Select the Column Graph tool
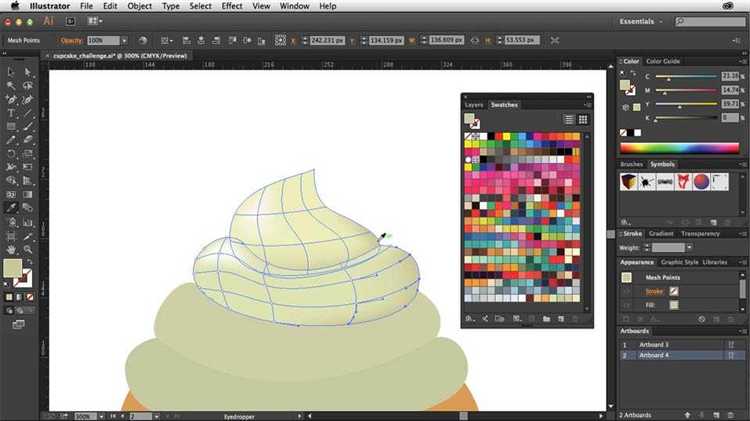 28,222
